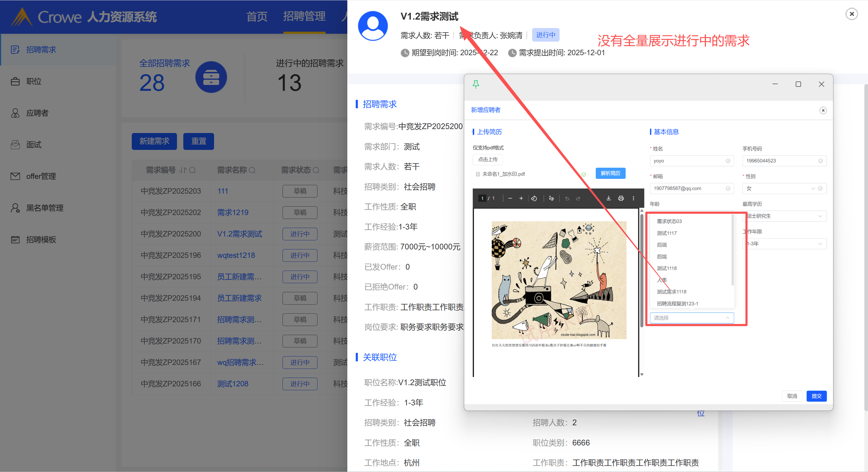Viewport: 868px width, 472px height.
Task: Sort the 需求编号 column
Action: pos(183,170)
